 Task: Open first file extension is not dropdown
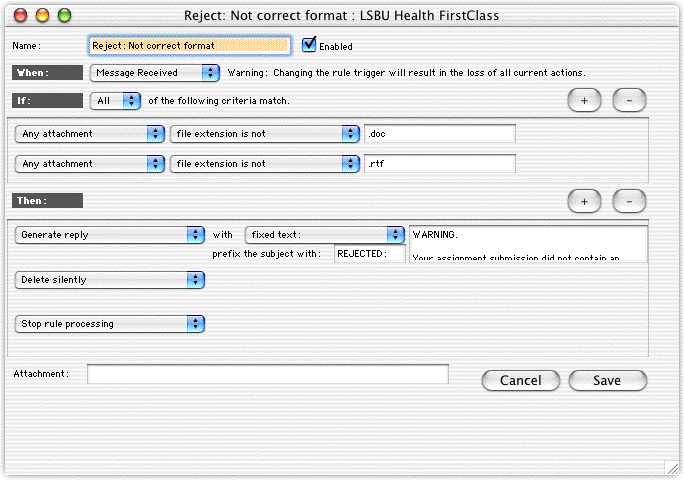pyautogui.click(x=264, y=134)
